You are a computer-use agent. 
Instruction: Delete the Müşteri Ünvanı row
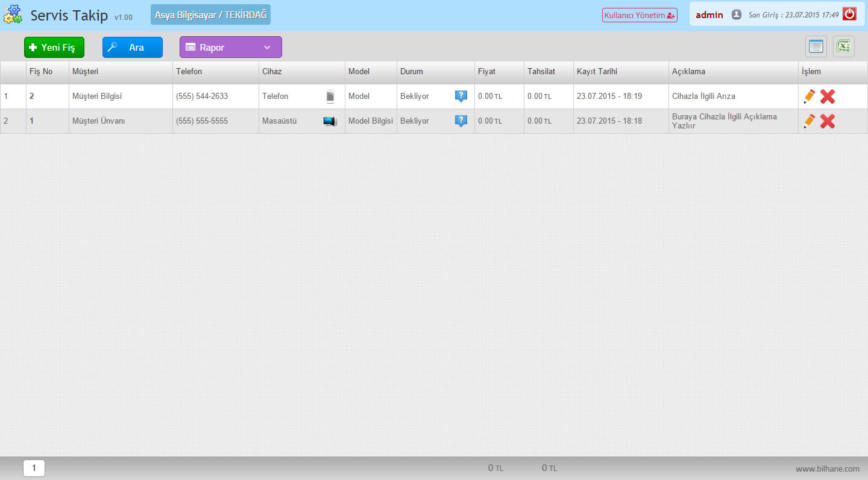coord(828,121)
